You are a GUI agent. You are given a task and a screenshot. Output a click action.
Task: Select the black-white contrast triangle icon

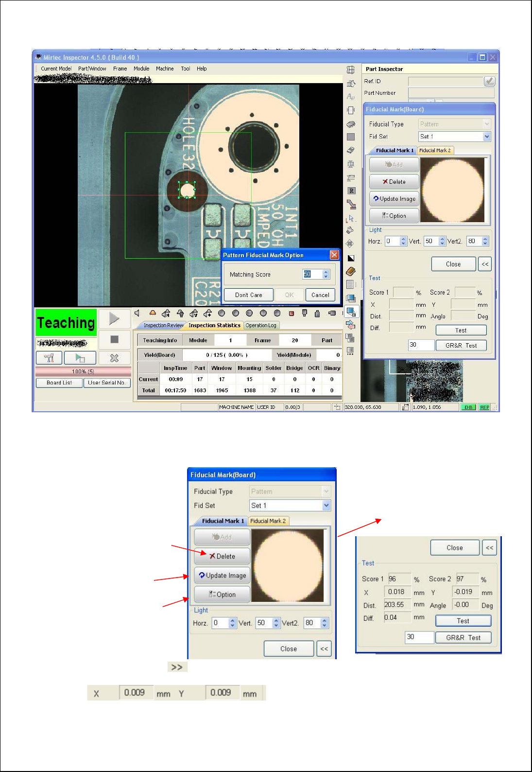pos(351,258)
